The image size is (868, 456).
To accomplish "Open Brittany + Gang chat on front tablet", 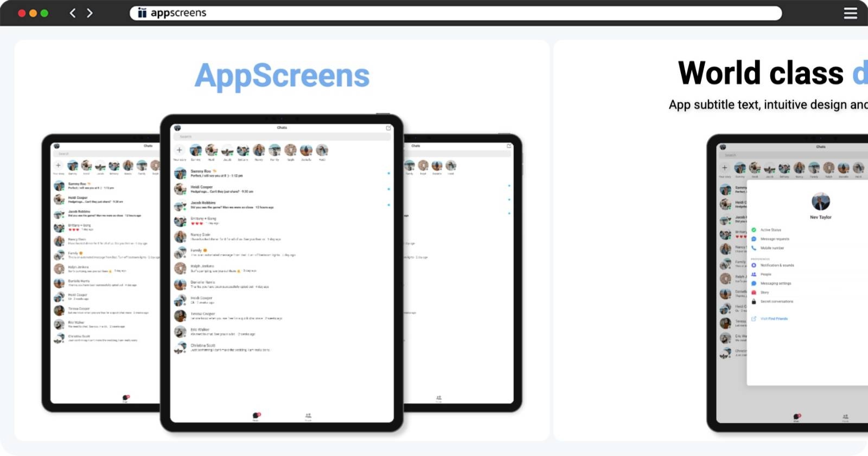I will point(282,221).
